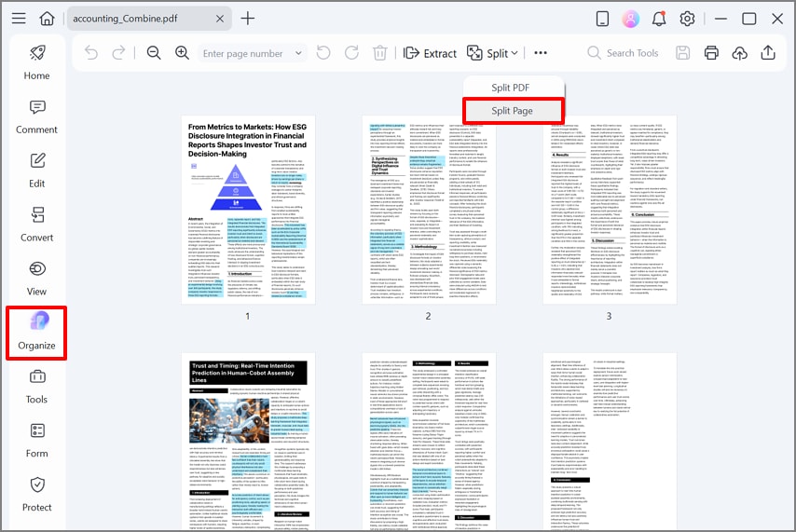The image size is (796, 532).
Task: Rotate pages clockwise
Action: pyautogui.click(x=351, y=53)
